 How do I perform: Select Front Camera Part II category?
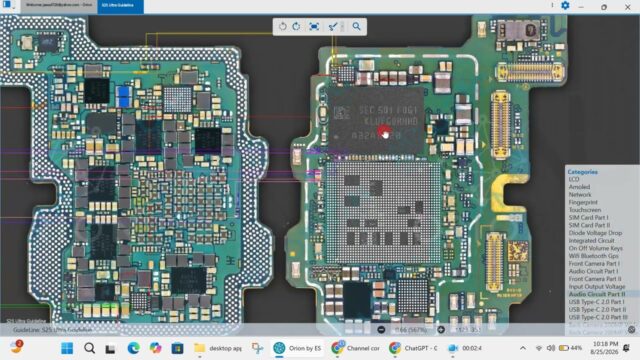point(595,279)
